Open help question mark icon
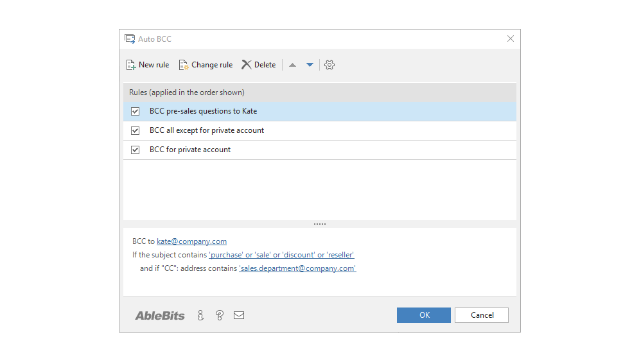Viewport: 632px width, 364px height. click(x=219, y=315)
